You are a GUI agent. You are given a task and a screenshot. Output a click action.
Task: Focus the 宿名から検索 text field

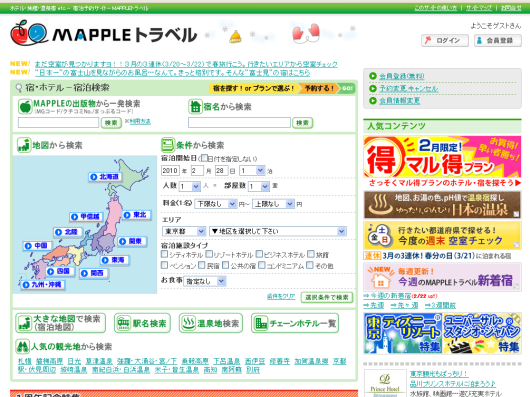239,123
